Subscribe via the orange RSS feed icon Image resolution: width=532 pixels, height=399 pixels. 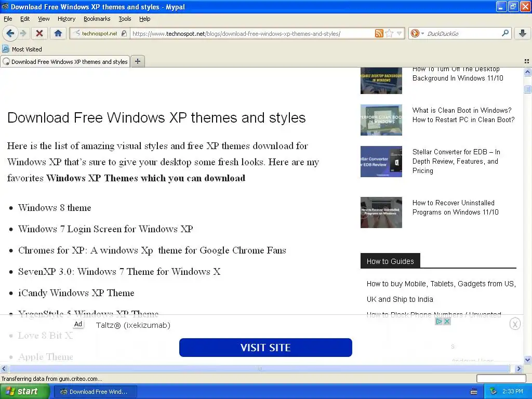tap(379, 33)
